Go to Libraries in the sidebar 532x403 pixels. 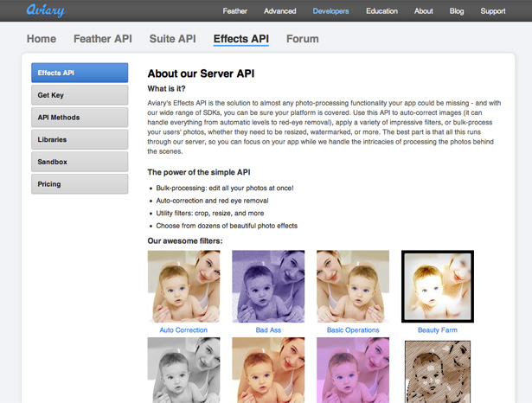80,139
